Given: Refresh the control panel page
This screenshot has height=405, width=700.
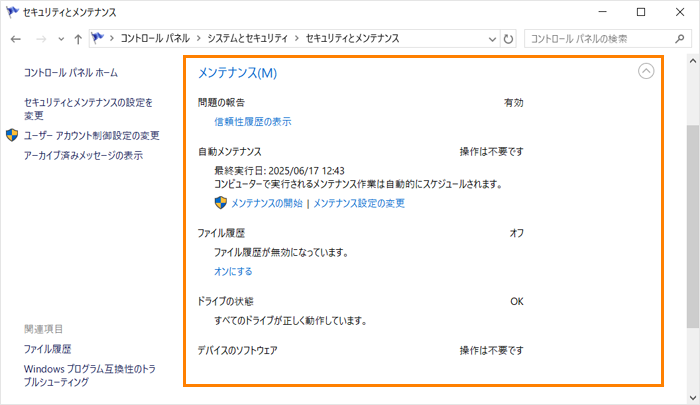Looking at the screenshot, I should click(x=508, y=39).
